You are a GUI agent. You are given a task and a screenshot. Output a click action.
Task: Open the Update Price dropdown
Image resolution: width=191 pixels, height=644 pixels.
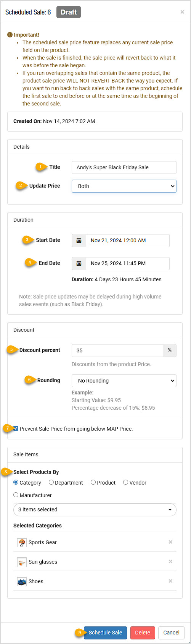pyautogui.click(x=124, y=186)
